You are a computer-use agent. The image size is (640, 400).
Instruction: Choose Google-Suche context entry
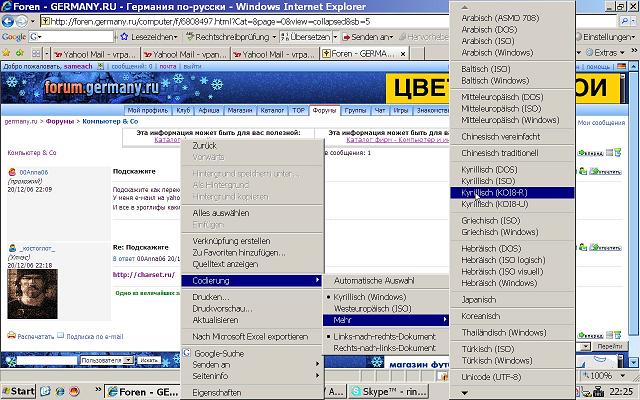(252, 353)
